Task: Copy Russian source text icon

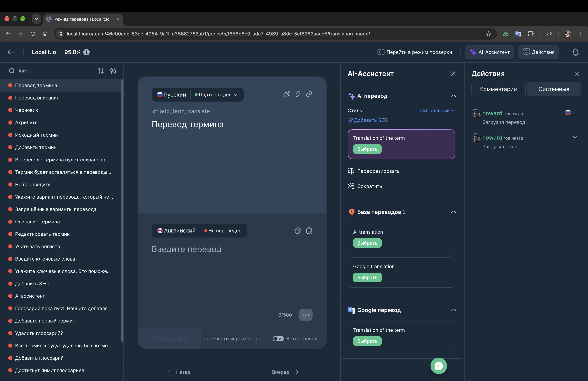Action: pyautogui.click(x=287, y=94)
